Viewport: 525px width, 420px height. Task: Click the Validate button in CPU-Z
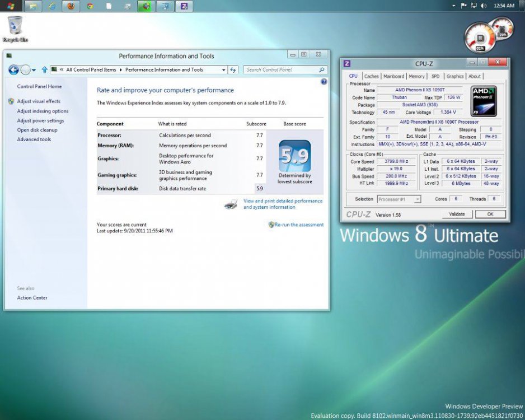point(457,214)
